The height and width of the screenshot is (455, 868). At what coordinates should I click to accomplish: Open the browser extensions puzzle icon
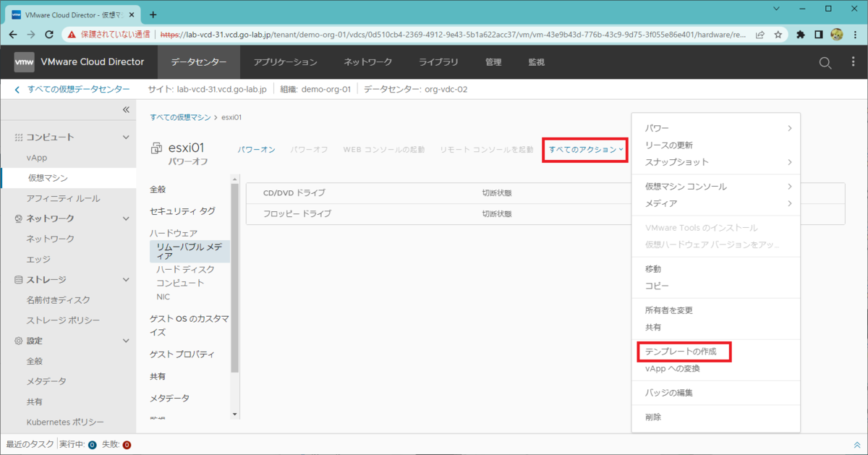[801, 34]
